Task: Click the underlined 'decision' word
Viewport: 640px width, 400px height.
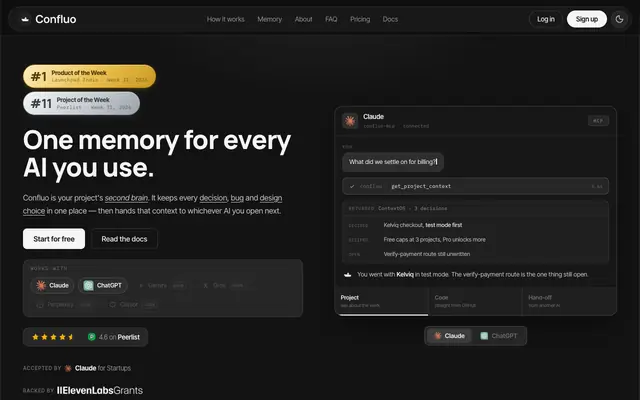Action: click(x=213, y=198)
